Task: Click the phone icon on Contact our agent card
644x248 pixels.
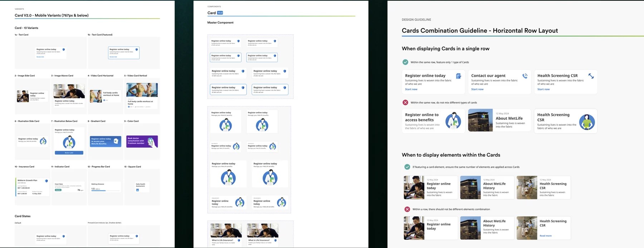Action: click(x=525, y=76)
